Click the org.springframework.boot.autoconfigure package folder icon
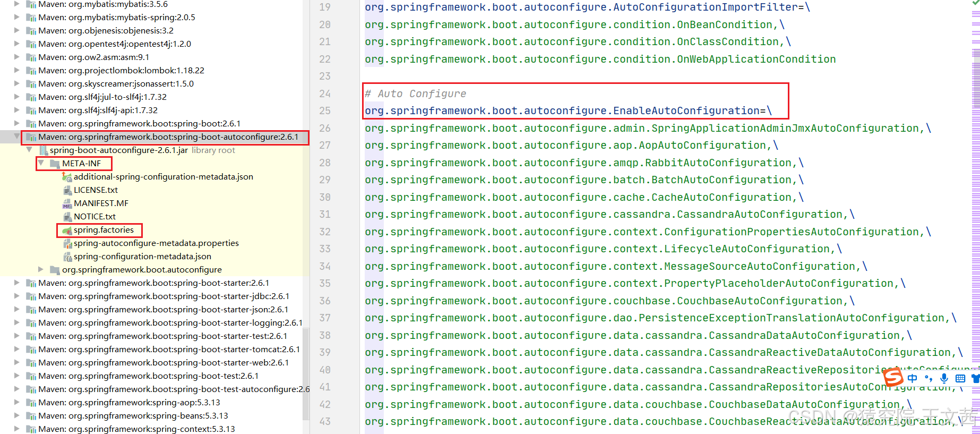This screenshot has width=980, height=434. point(55,270)
